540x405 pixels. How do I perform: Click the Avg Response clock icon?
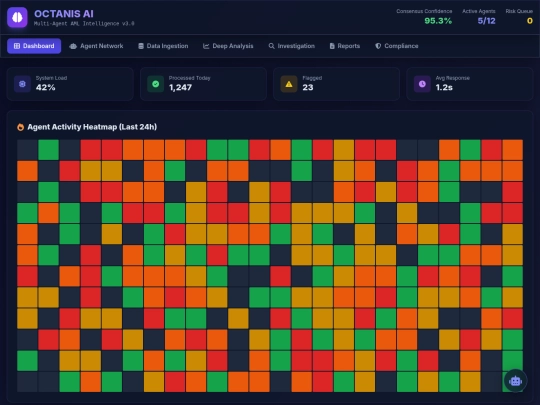[x=422, y=84]
